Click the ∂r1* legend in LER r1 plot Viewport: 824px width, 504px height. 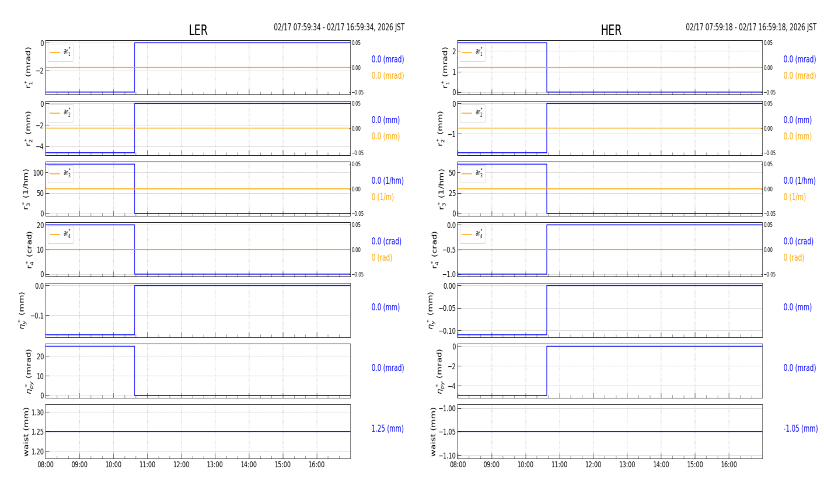point(61,52)
